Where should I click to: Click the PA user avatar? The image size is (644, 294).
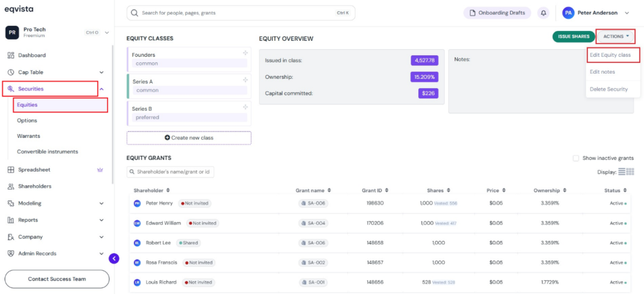[x=568, y=13]
